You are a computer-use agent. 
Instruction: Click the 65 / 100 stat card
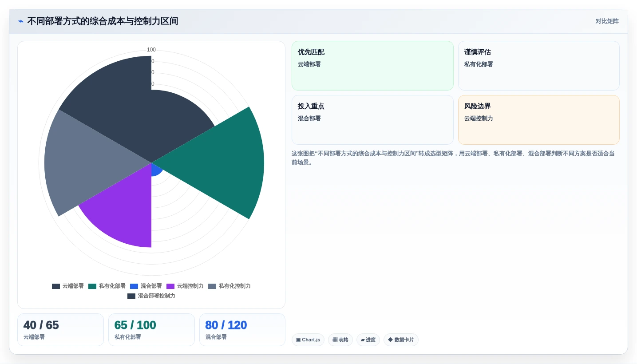tap(151, 330)
